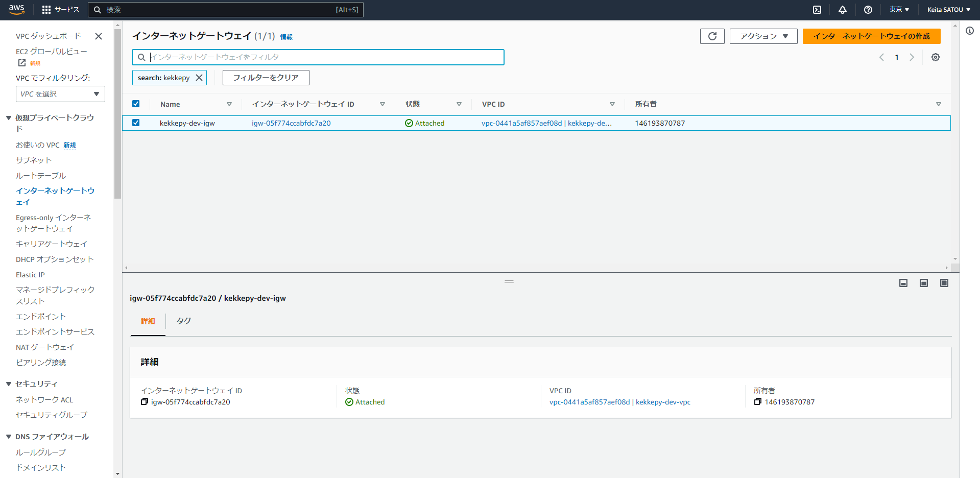This screenshot has width=980, height=478.
Task: Open igw-05f774ccabfdc7a20 link in table
Action: coord(291,123)
